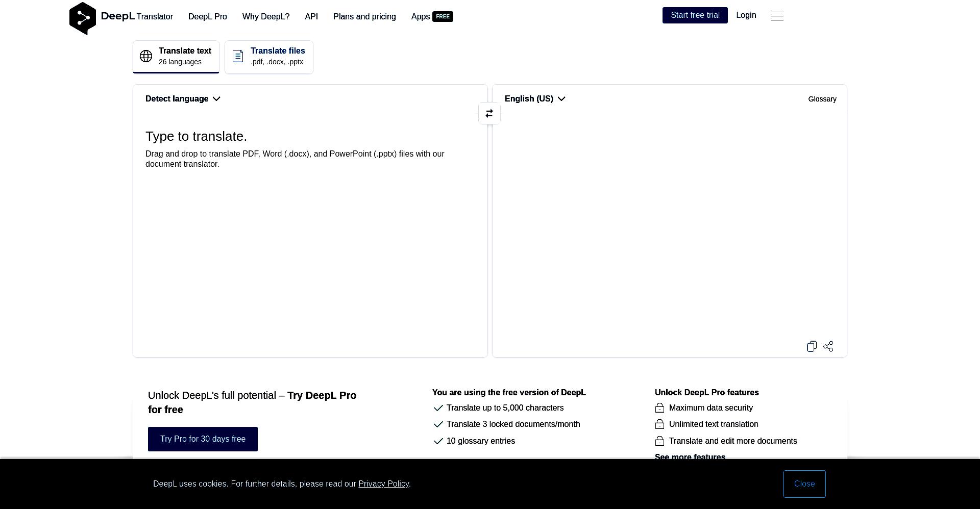
Task: Open the English (US) target language dropdown
Action: point(535,99)
